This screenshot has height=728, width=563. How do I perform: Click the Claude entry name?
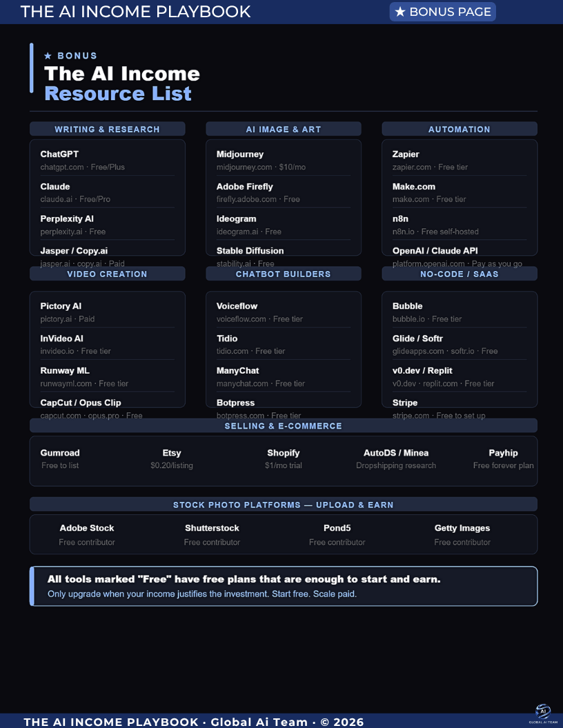coord(55,187)
